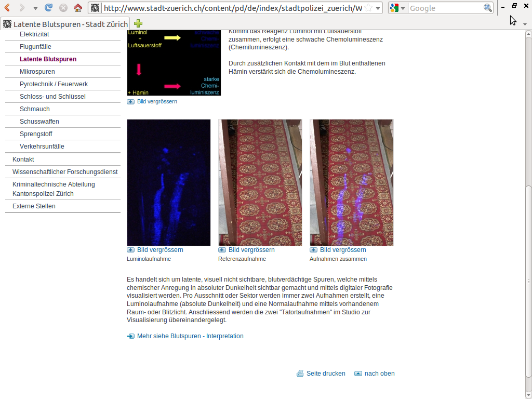Click the Seite drucken link
532x399 pixels.
point(326,374)
